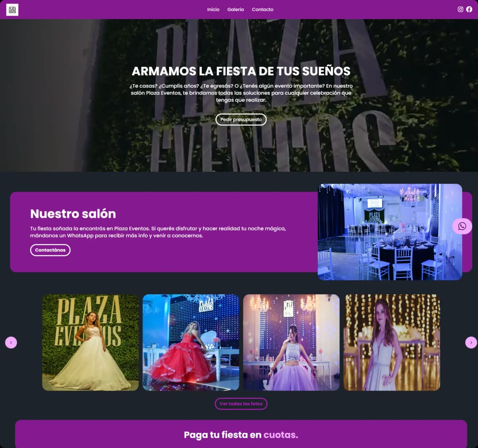Click the highlighted cuotas link

[x=281, y=435]
